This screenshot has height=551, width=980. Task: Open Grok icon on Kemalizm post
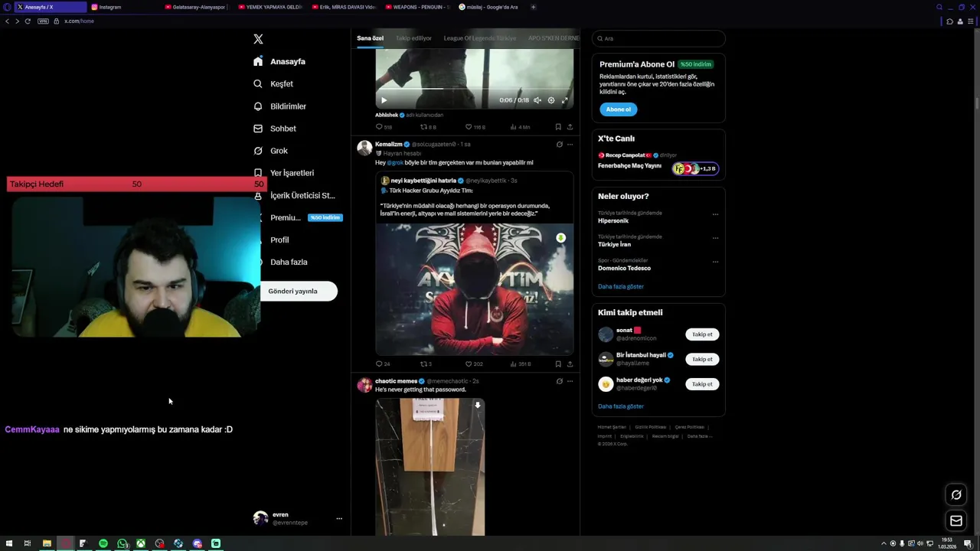559,144
